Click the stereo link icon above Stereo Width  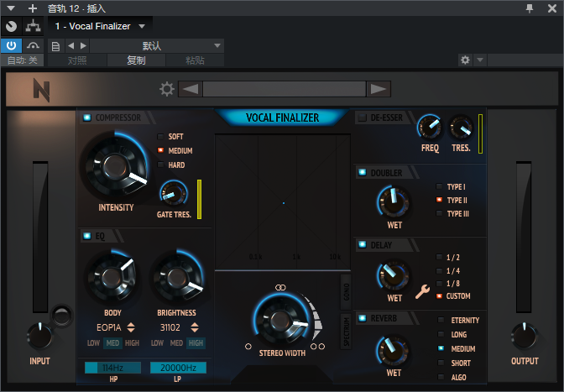(x=280, y=287)
